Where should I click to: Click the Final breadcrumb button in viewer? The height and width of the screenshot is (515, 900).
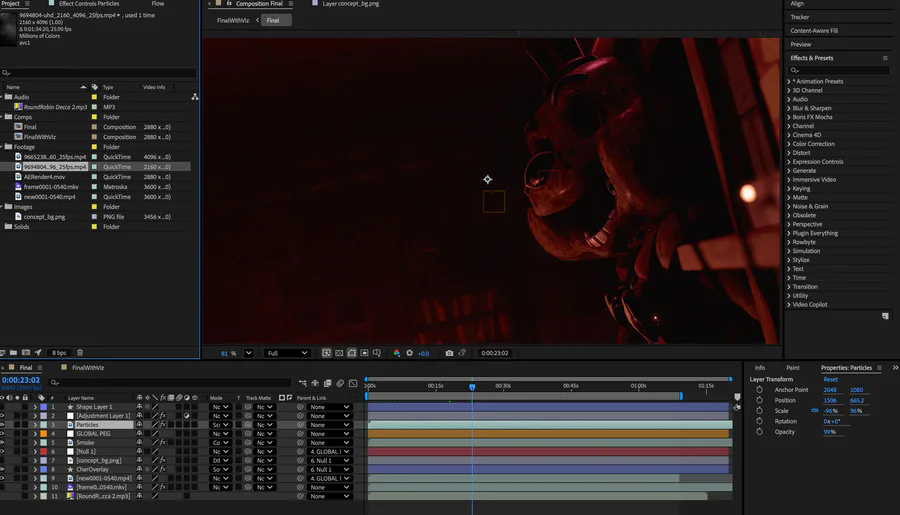276,20
